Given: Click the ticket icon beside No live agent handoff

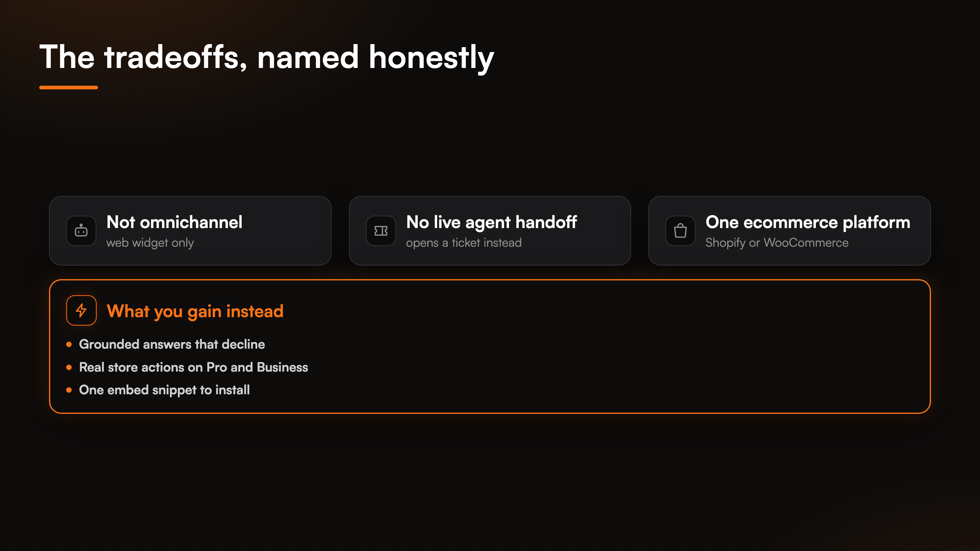Looking at the screenshot, I should coord(381,231).
